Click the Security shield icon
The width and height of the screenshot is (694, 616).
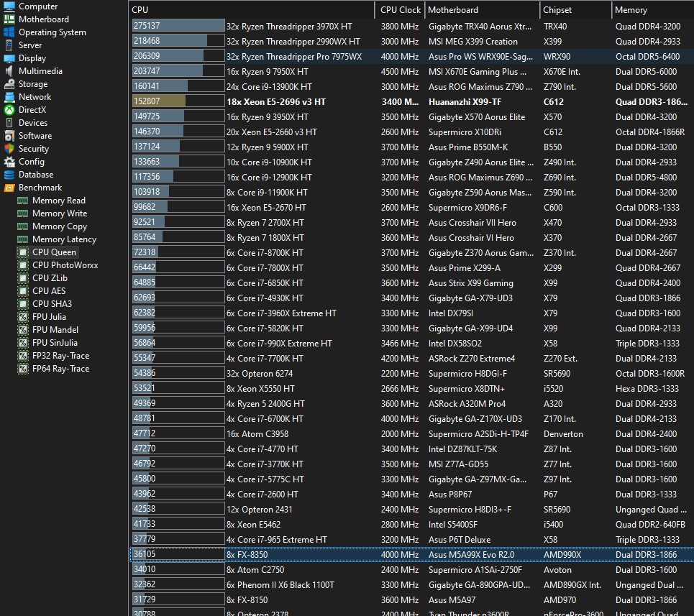[9, 149]
